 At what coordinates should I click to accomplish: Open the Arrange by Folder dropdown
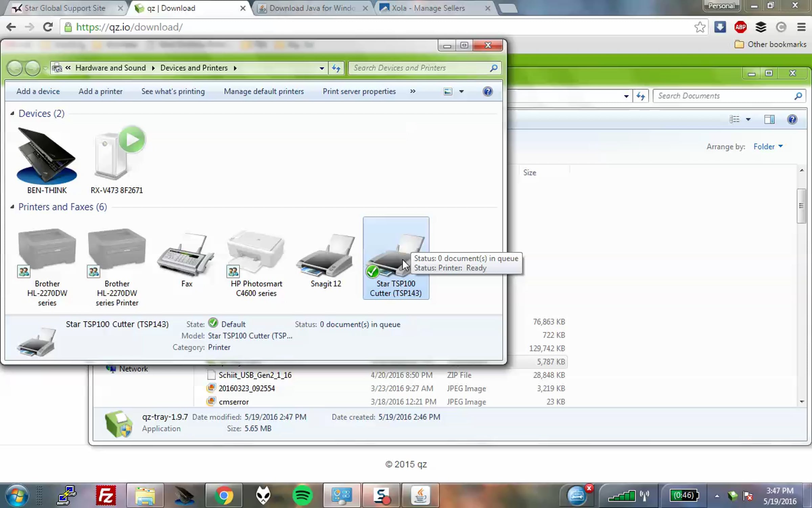tap(768, 147)
